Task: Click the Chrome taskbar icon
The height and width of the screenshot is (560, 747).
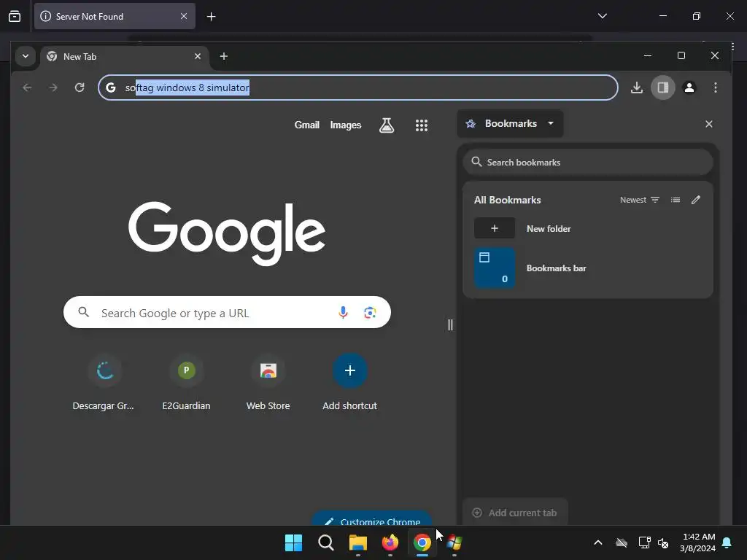Action: (x=422, y=542)
